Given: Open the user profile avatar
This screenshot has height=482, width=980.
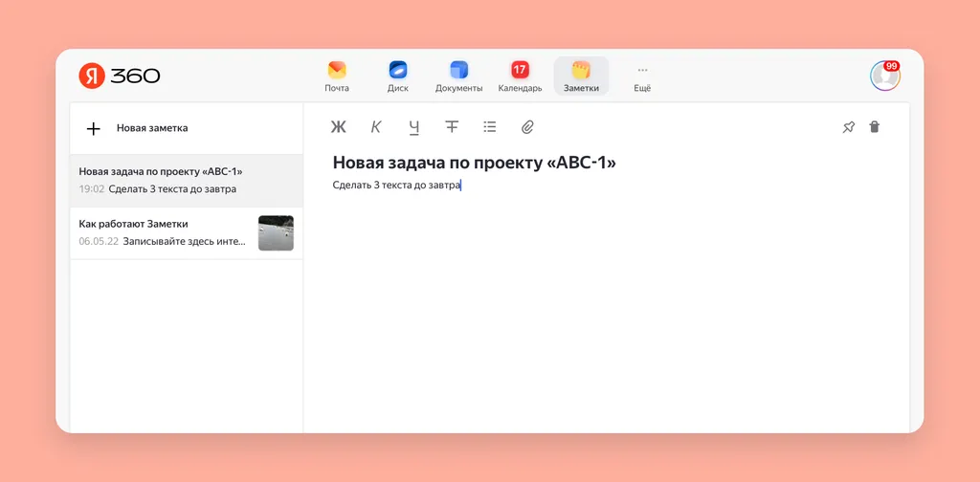Looking at the screenshot, I should 884,77.
